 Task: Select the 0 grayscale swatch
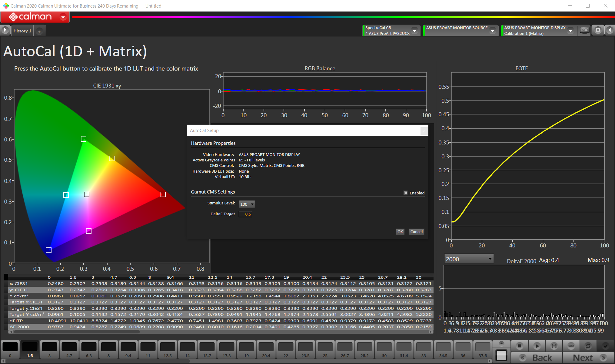pyautogui.click(x=10, y=350)
